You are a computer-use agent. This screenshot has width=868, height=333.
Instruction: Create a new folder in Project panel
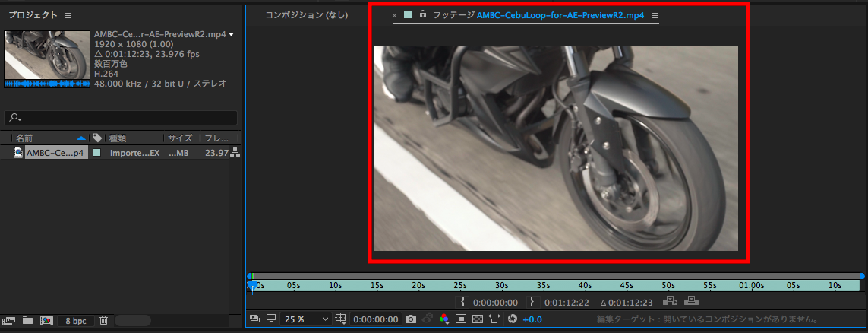click(27, 320)
